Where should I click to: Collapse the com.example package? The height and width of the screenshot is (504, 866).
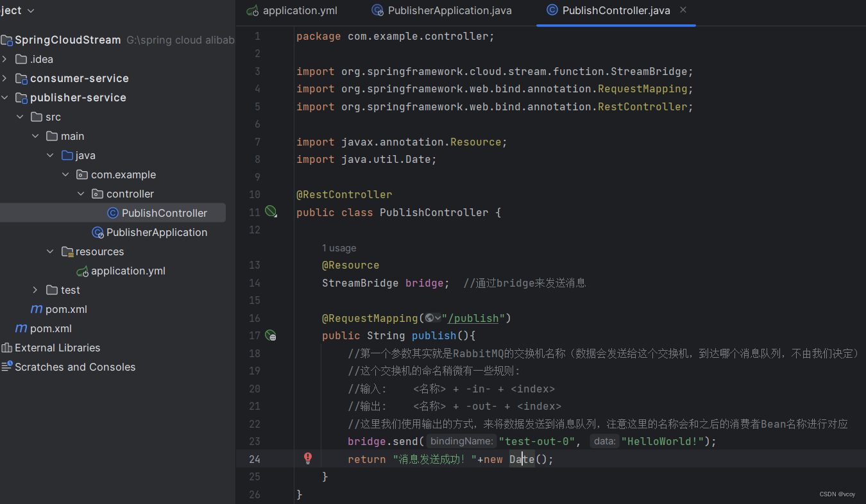click(x=65, y=174)
